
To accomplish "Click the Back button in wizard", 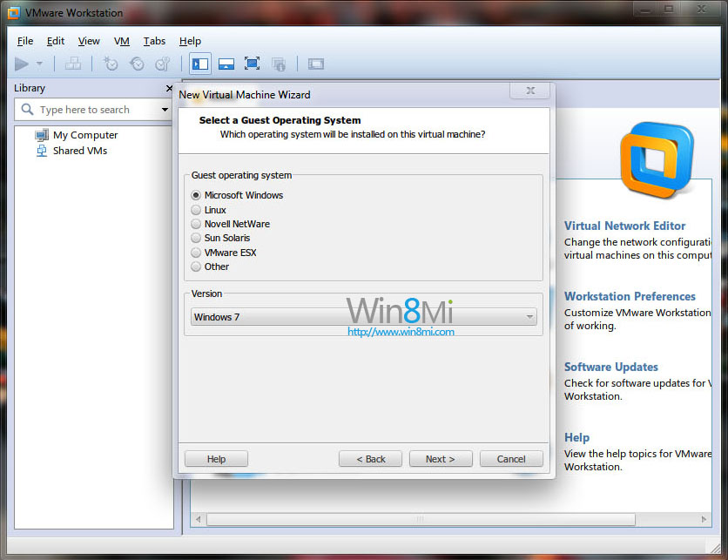I will 370,459.
